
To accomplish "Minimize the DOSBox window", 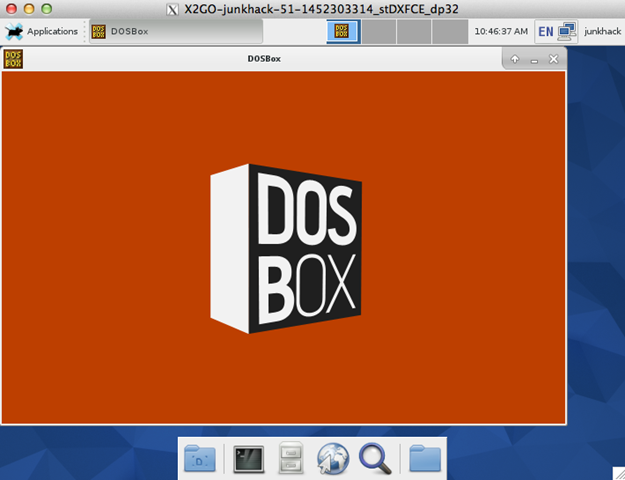I will [534, 60].
